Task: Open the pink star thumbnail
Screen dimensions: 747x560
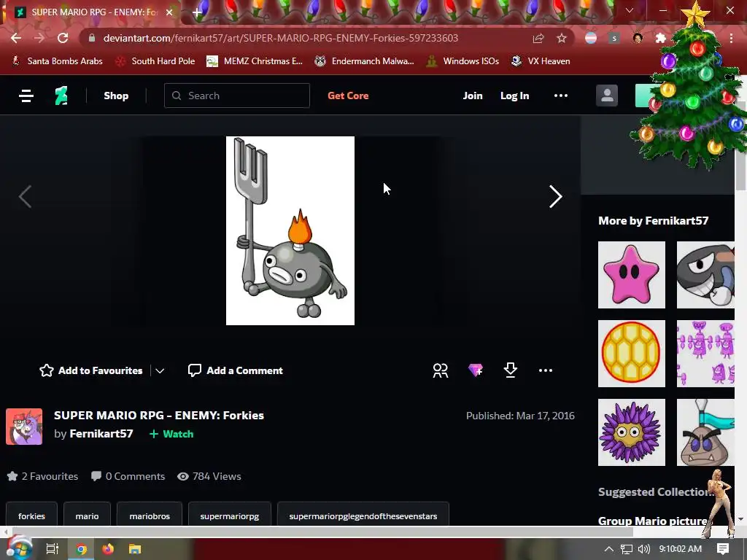Action: (631, 275)
